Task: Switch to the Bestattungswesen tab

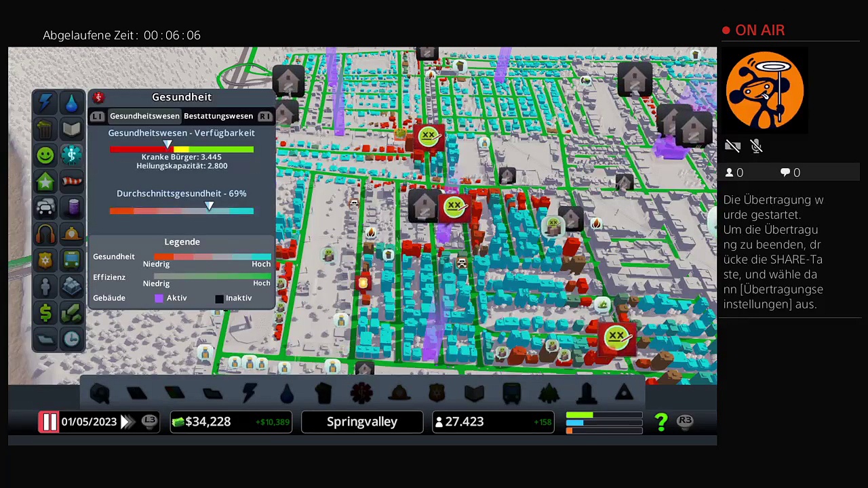Action: [x=218, y=116]
